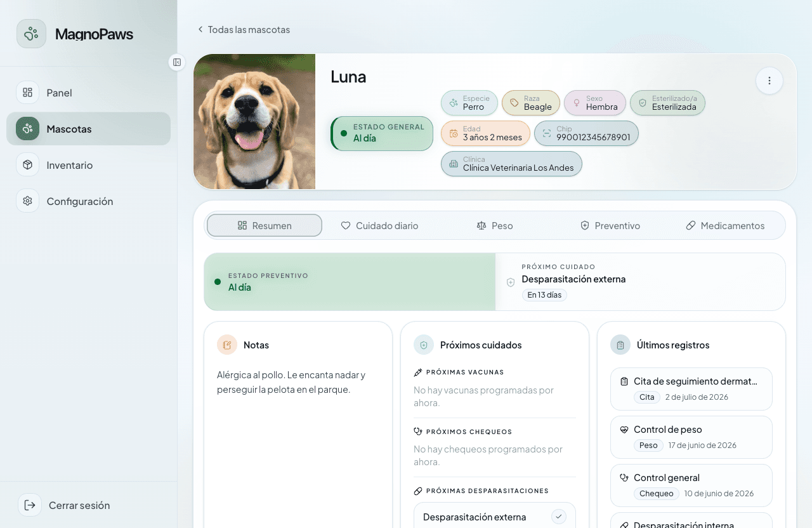Viewport: 812px width, 528px height.
Task: Go back via Todas las mascotas link
Action: (x=244, y=29)
